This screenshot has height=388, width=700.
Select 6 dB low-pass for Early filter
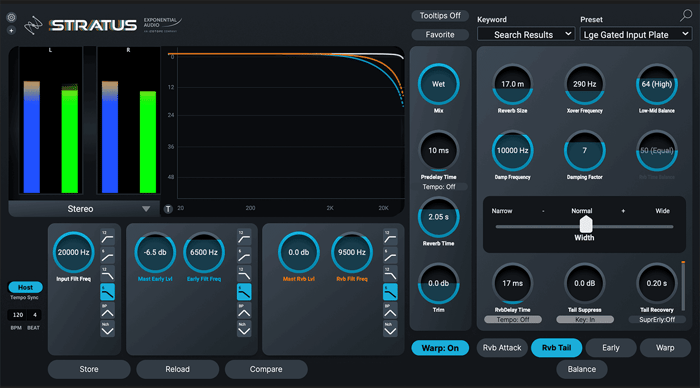pyautogui.click(x=244, y=292)
